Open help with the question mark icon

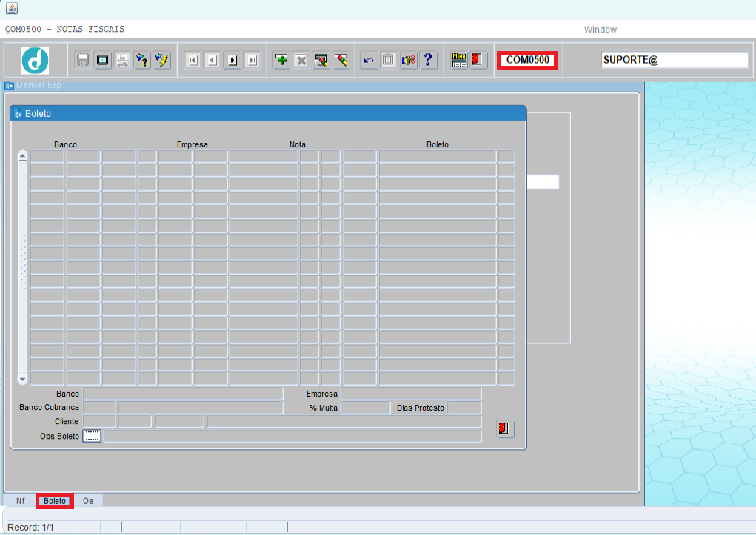(428, 61)
